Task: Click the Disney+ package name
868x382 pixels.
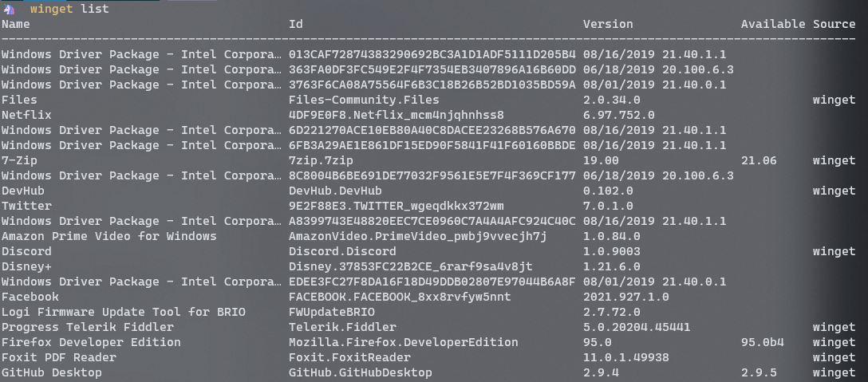Action: [x=26, y=266]
